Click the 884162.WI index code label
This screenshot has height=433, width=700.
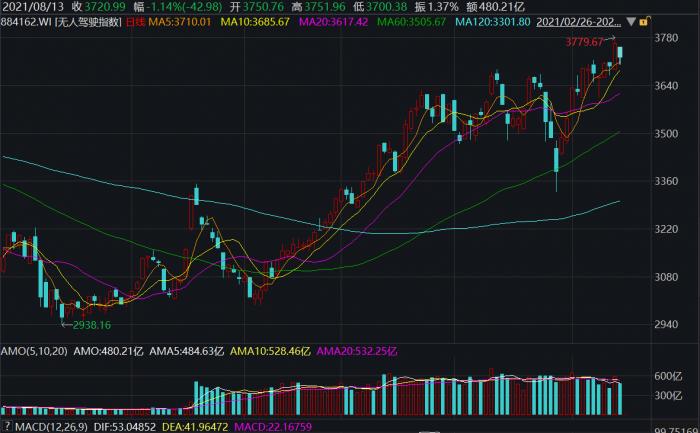click(26, 21)
